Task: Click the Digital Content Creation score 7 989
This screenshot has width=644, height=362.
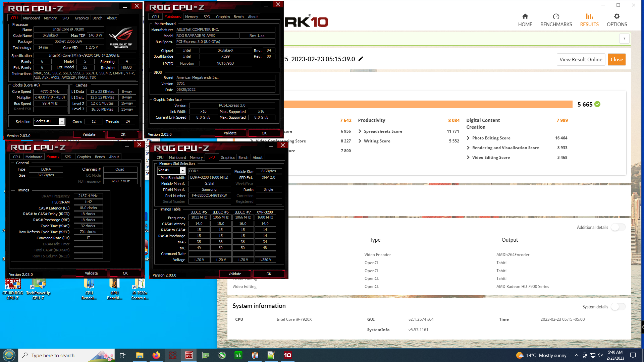Action: pos(562,120)
